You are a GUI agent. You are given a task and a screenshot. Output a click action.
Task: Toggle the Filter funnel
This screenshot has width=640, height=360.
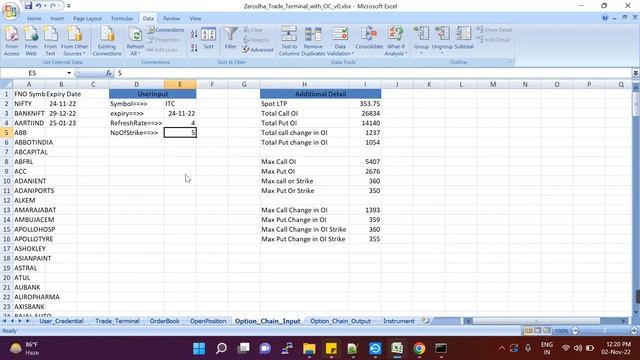(231, 38)
